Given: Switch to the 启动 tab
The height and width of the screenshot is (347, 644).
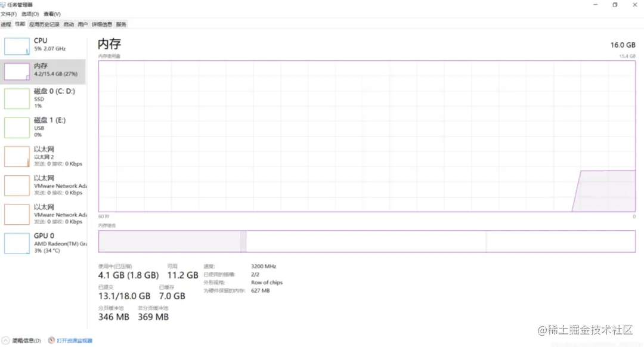Looking at the screenshot, I should click(x=69, y=24).
